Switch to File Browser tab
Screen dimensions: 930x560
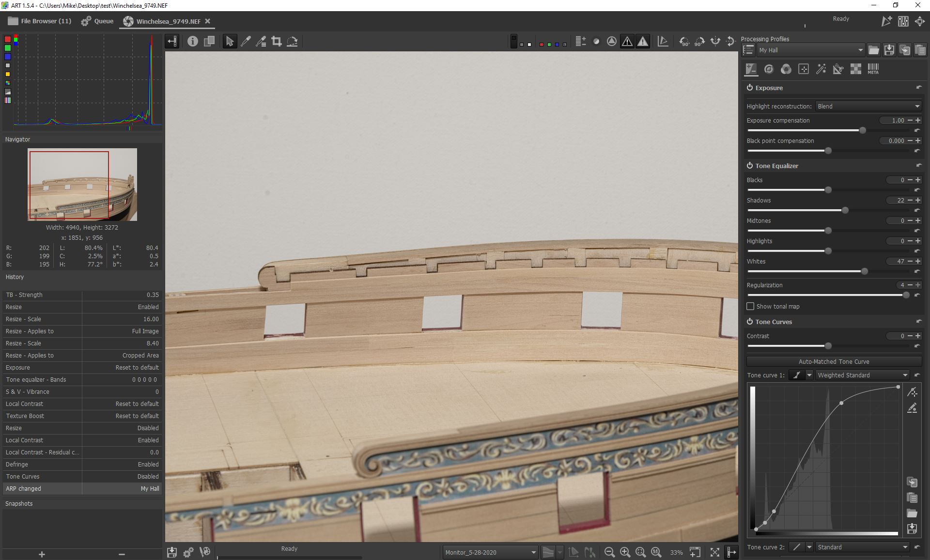coord(40,21)
